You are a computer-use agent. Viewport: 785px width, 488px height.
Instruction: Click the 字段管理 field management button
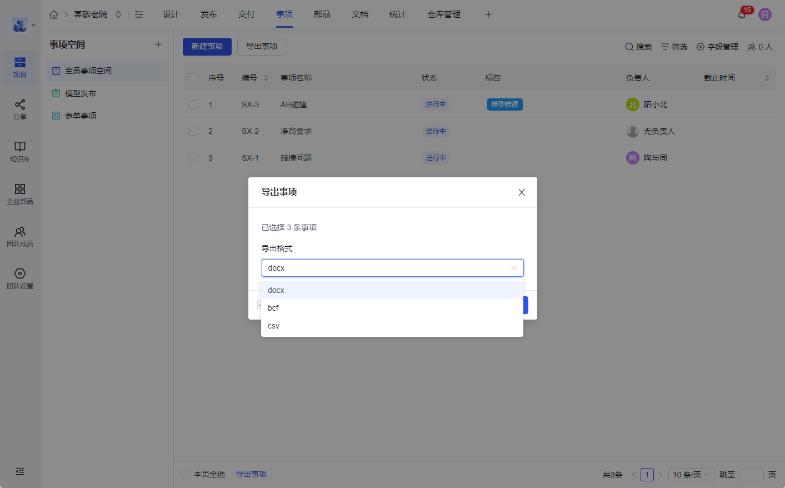pos(717,46)
